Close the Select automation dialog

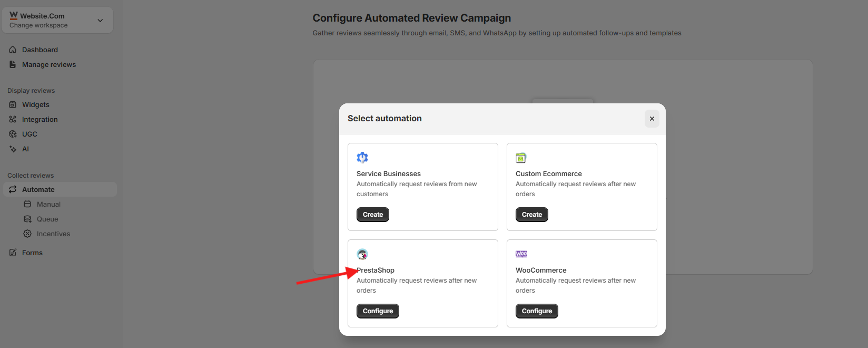pos(652,119)
